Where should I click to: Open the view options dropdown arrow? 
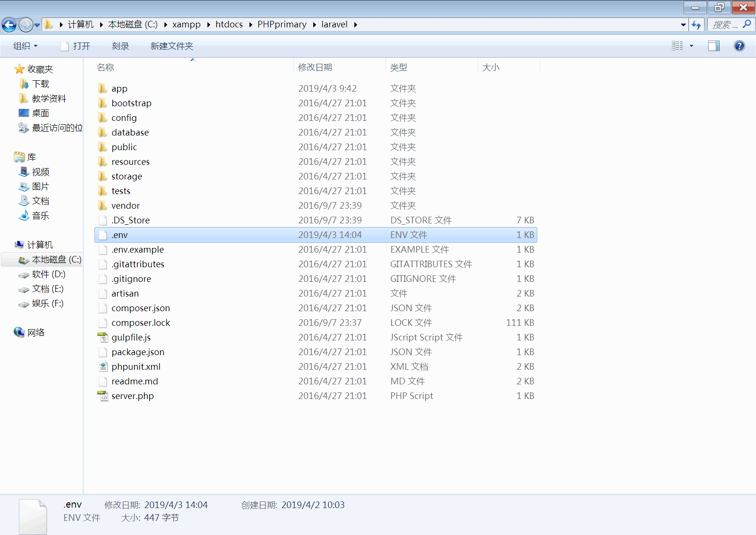click(691, 46)
